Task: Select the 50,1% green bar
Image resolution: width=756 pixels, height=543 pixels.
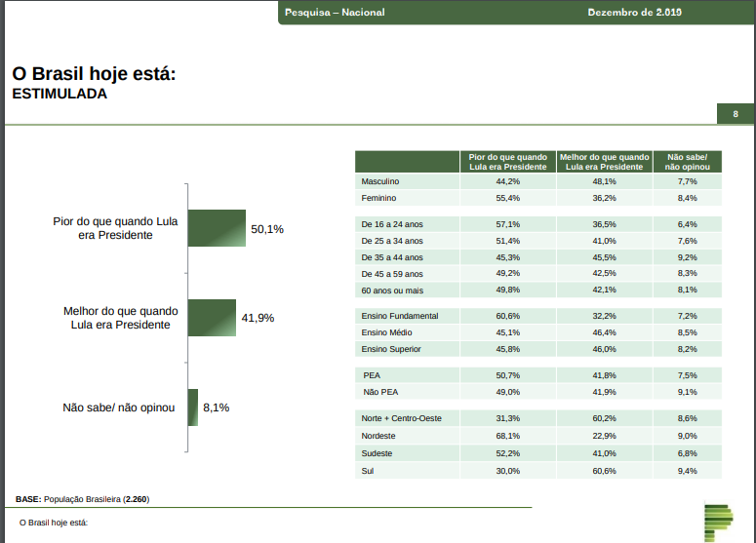Action: pyautogui.click(x=217, y=229)
